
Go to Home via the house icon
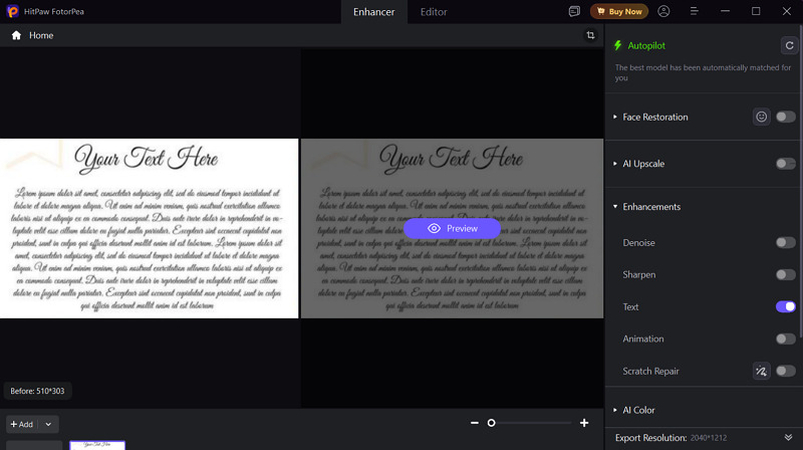[x=16, y=35]
